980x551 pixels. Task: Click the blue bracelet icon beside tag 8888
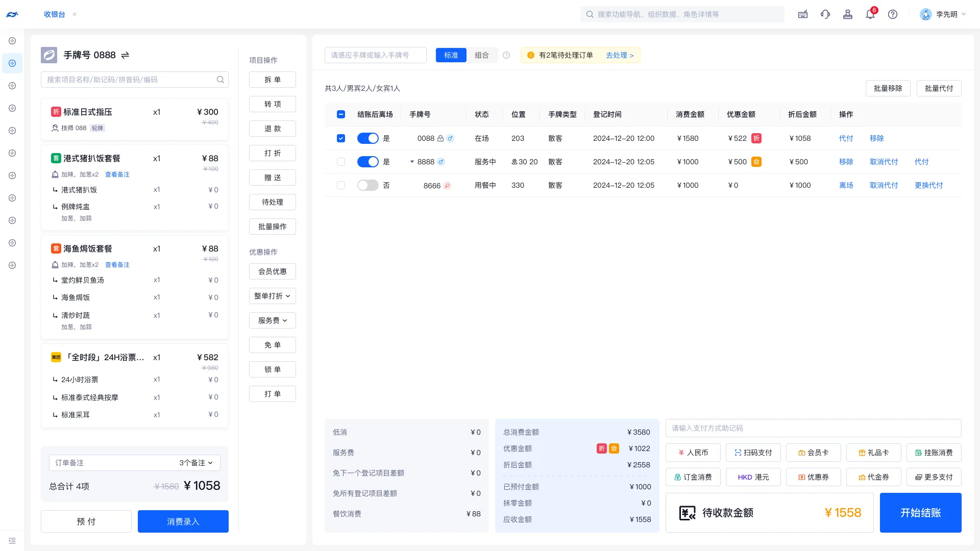441,162
